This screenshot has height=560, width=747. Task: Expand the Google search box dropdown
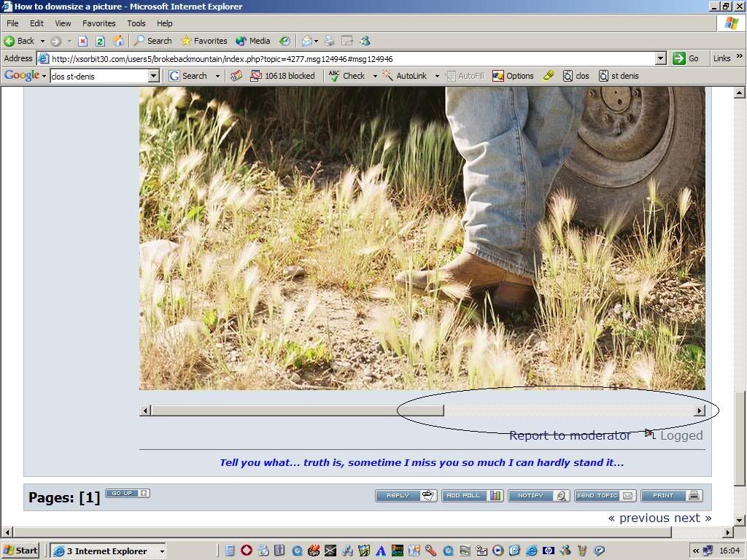click(153, 76)
